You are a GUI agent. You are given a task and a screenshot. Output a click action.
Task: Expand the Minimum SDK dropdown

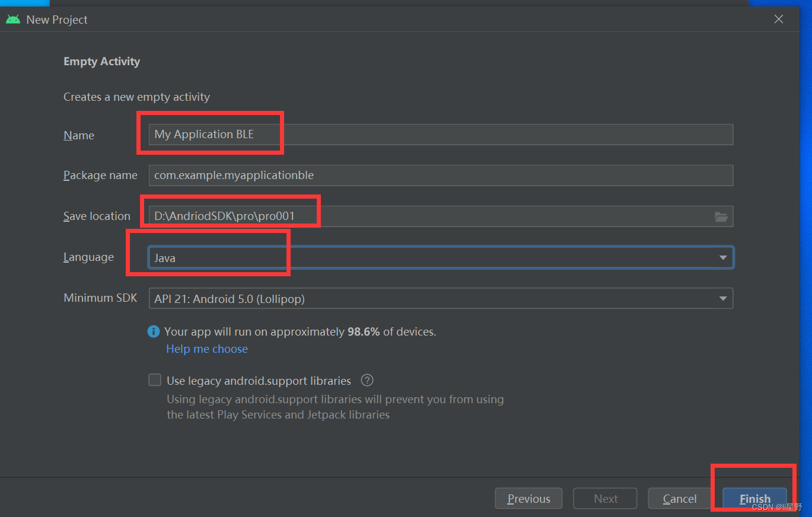pos(441,298)
